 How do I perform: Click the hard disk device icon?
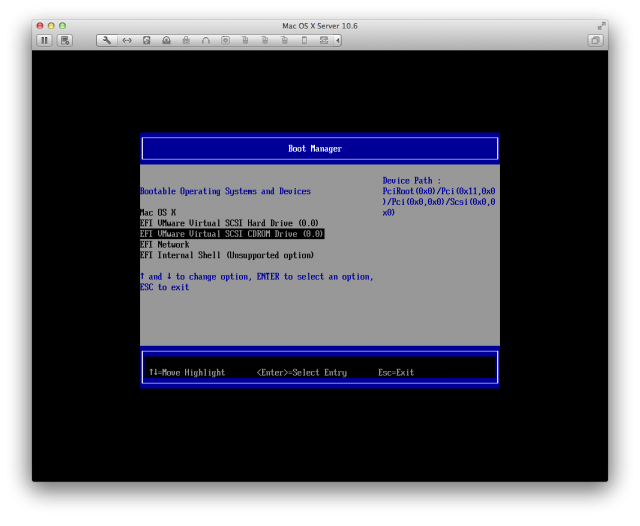click(147, 40)
